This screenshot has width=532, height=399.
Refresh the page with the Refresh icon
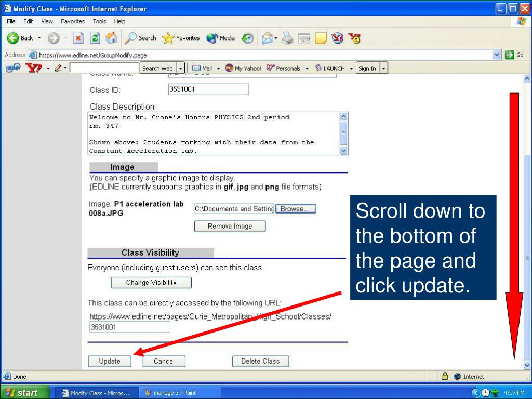coord(95,38)
